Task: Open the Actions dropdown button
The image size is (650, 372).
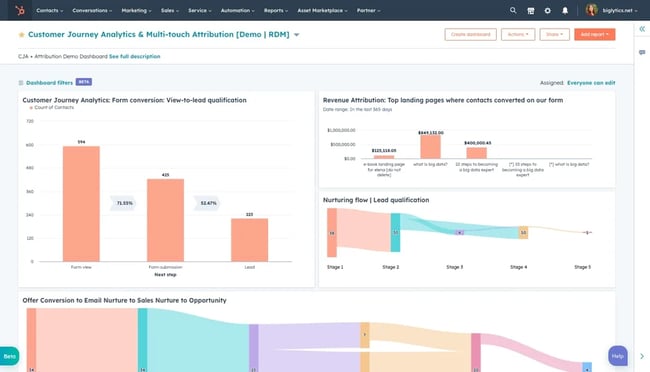Action: pyautogui.click(x=518, y=34)
